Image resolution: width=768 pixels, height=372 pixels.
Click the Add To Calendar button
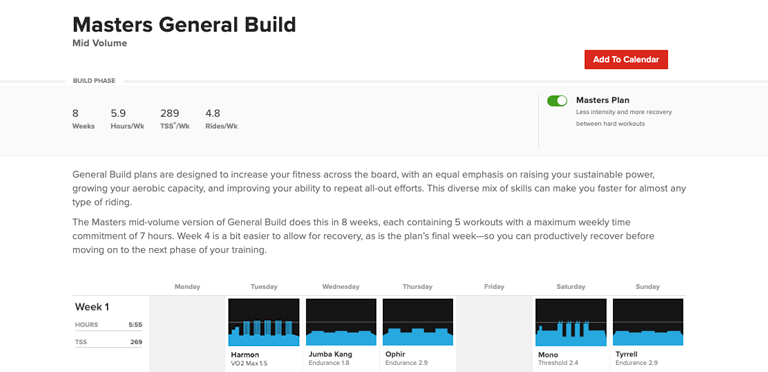(x=626, y=59)
